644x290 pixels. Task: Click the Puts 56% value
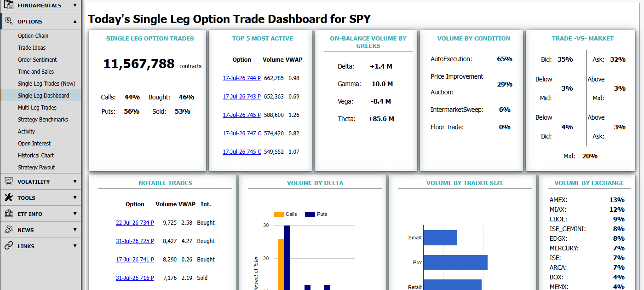(x=132, y=111)
